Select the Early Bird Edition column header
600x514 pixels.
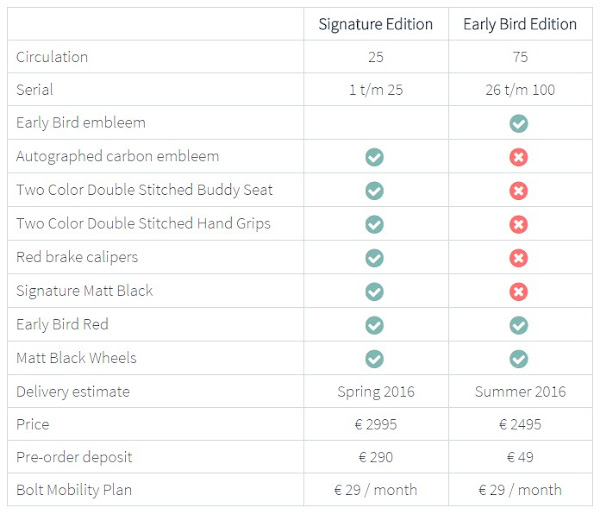520,24
